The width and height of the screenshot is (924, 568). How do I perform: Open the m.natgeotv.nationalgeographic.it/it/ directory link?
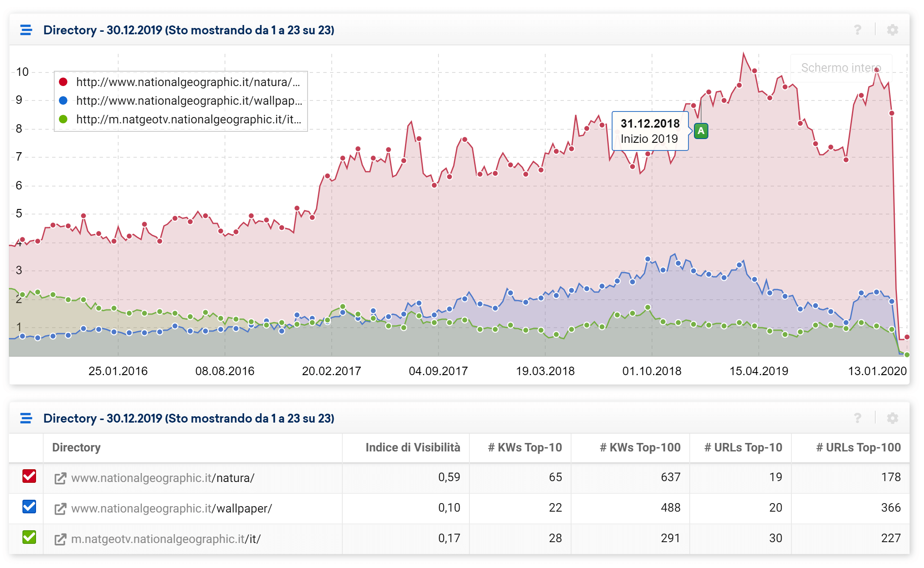[166, 539]
